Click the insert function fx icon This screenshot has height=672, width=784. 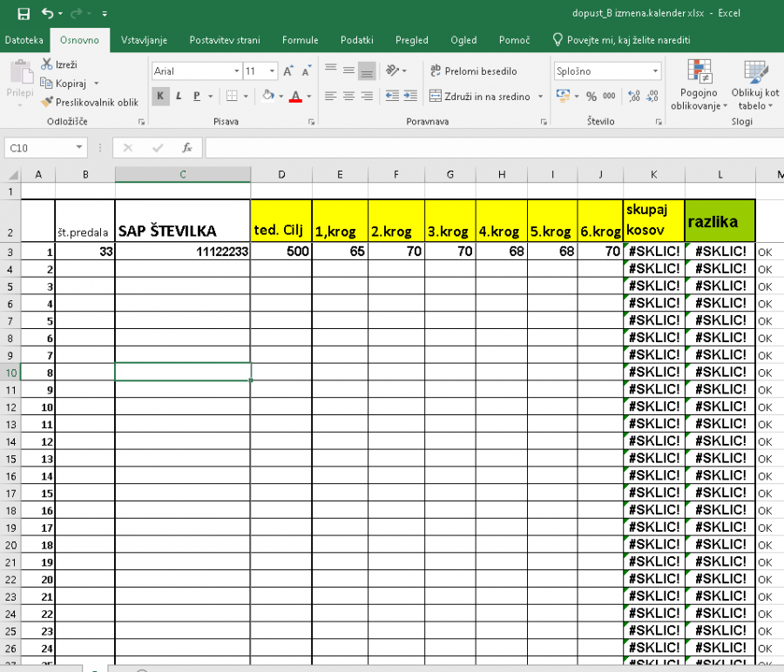pyautogui.click(x=186, y=148)
